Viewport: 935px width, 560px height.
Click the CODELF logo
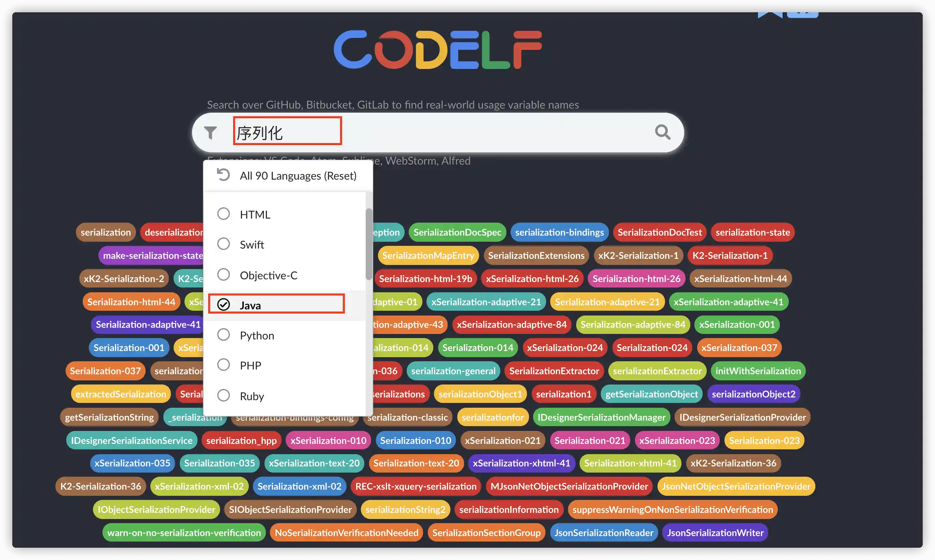click(x=438, y=50)
